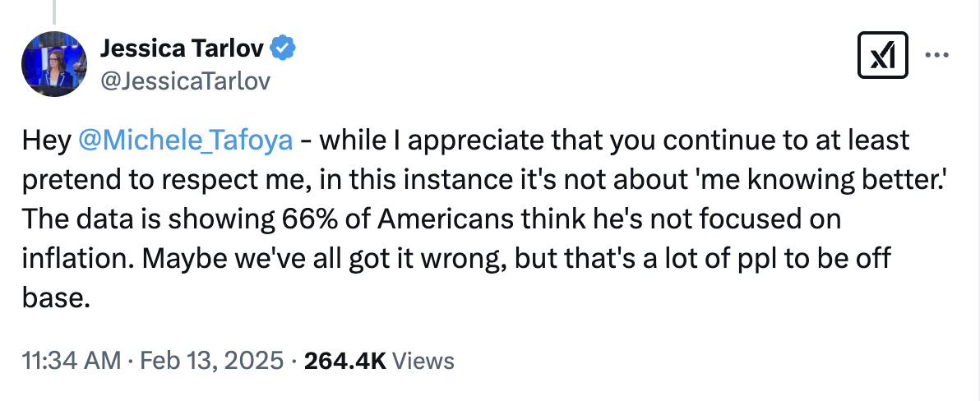Click the tweet's opening word Hey
Screen dimensions: 980x401
click(x=45, y=141)
